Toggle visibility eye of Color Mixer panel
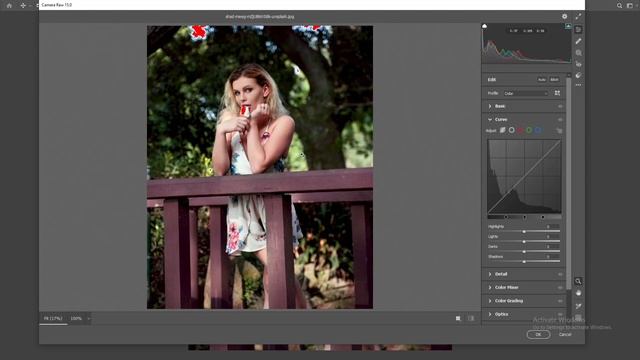Screen dimensions: 640x360 [x=560, y=288]
